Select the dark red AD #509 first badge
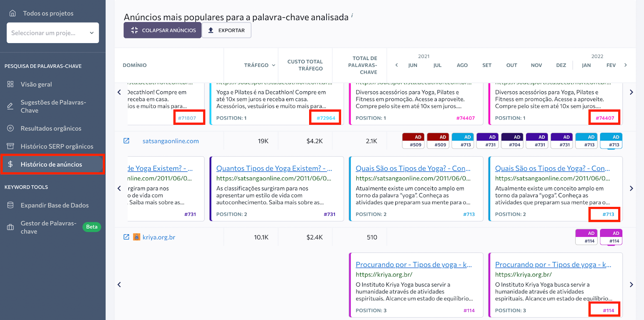 (x=413, y=141)
